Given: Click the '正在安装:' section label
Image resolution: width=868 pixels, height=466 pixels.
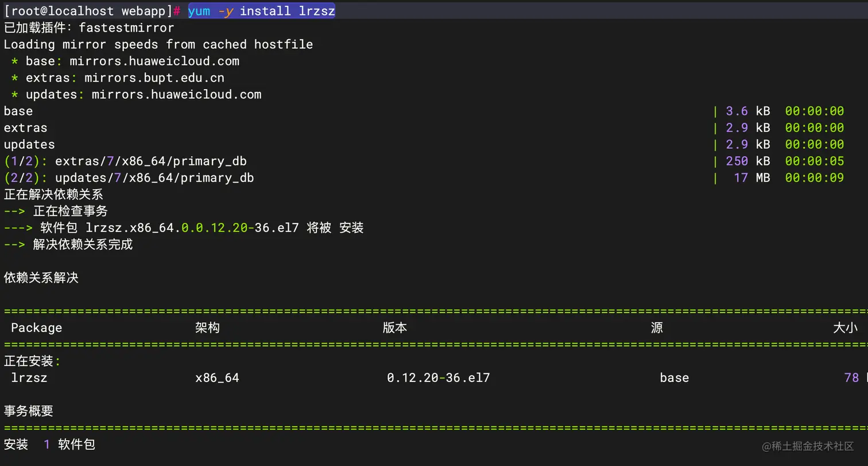Looking at the screenshot, I should pos(32,361).
